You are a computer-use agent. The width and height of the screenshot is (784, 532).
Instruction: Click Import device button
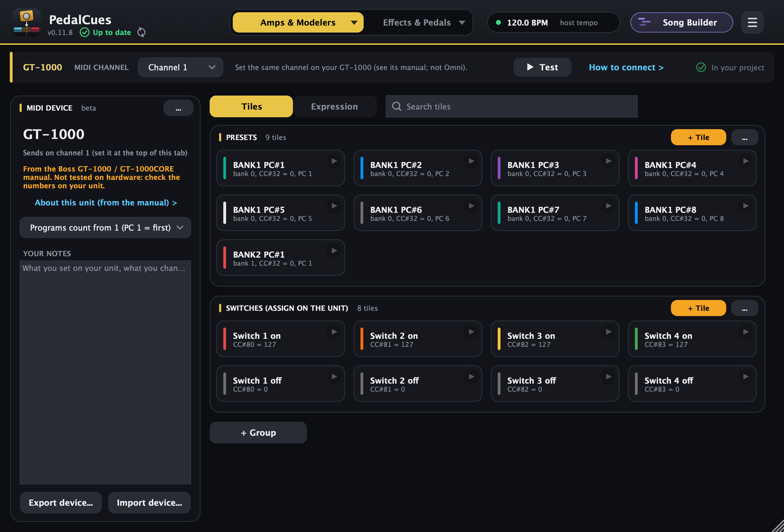149,503
